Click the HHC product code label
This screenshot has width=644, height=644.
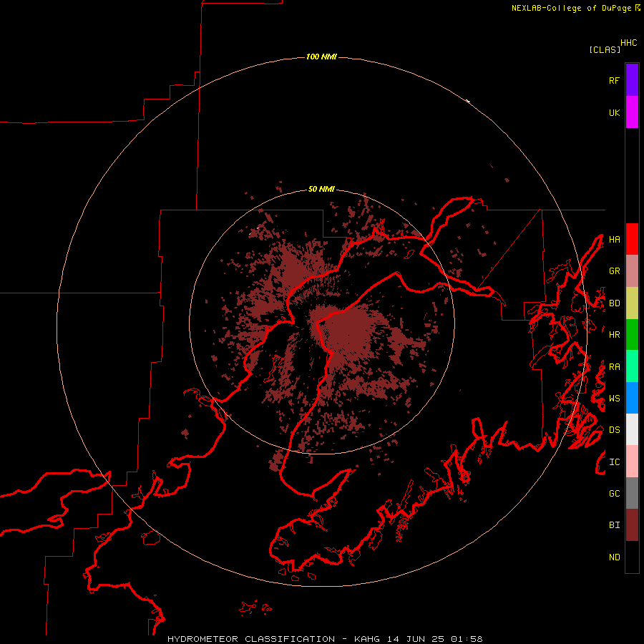[x=629, y=43]
